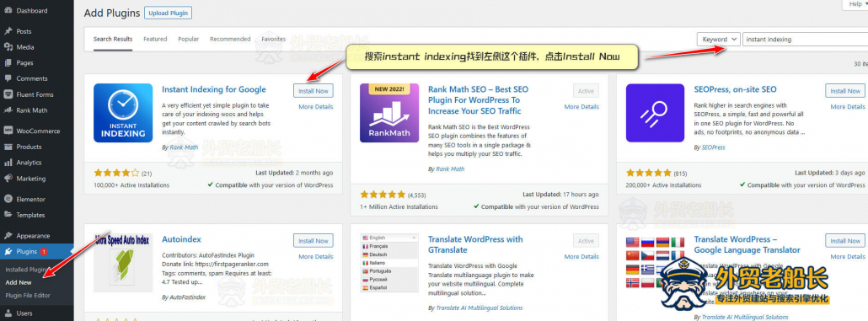This screenshot has width=868, height=321.
Task: Click Install Now for Google Language Translator
Action: pyautogui.click(x=845, y=241)
